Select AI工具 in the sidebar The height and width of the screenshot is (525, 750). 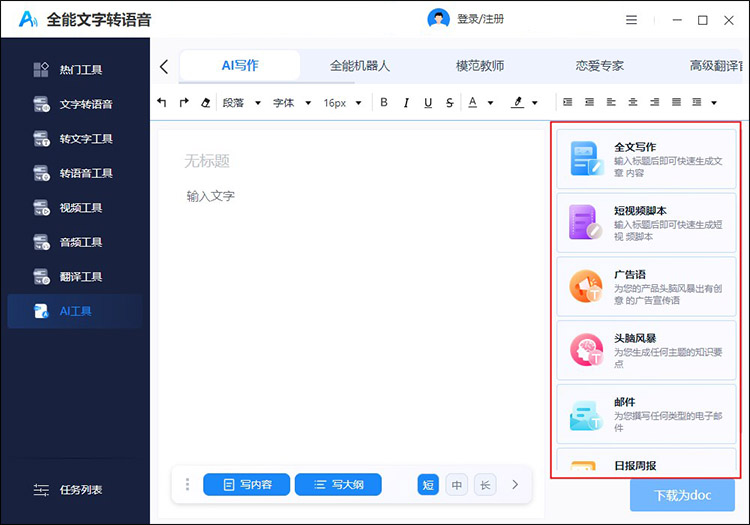point(75,311)
